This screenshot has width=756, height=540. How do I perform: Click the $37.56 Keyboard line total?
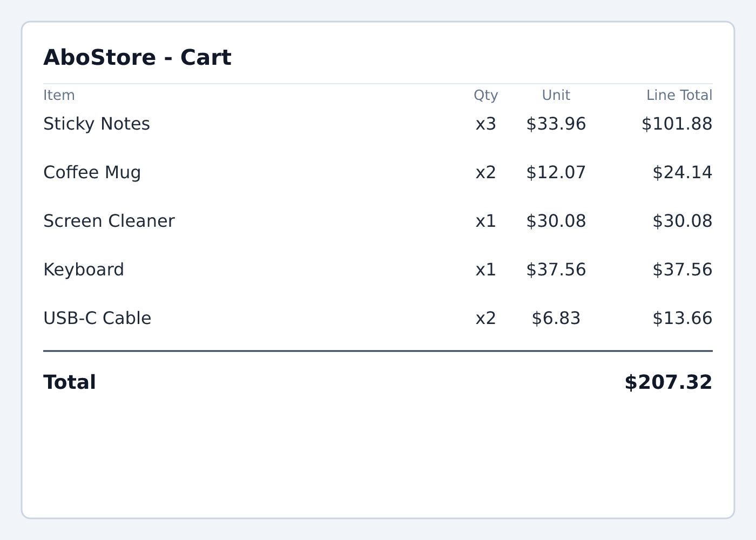pos(683,270)
